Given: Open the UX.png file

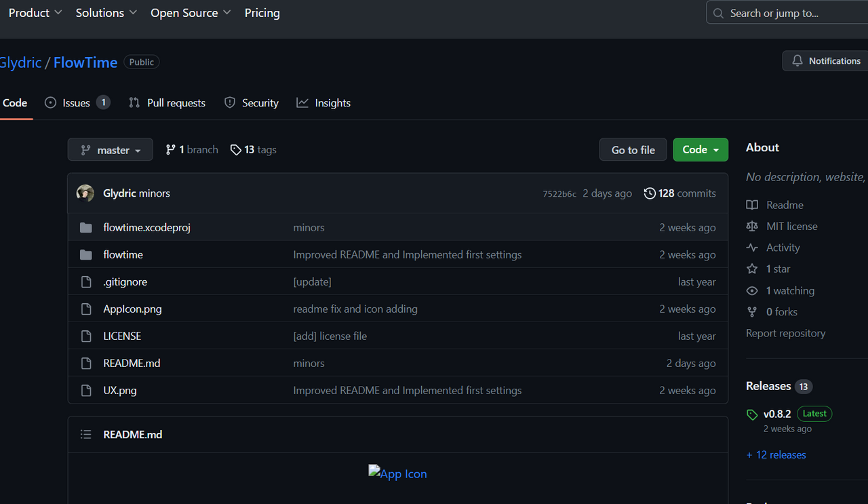Looking at the screenshot, I should tap(119, 391).
